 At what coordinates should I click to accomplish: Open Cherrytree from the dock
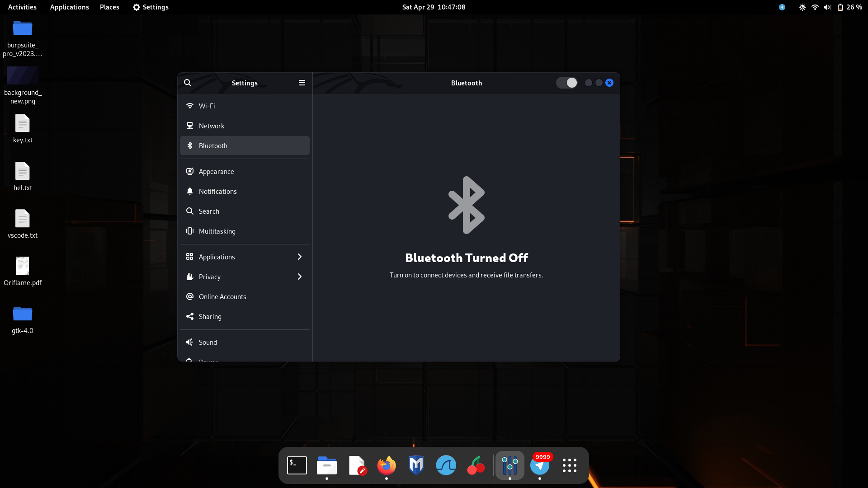(x=476, y=465)
